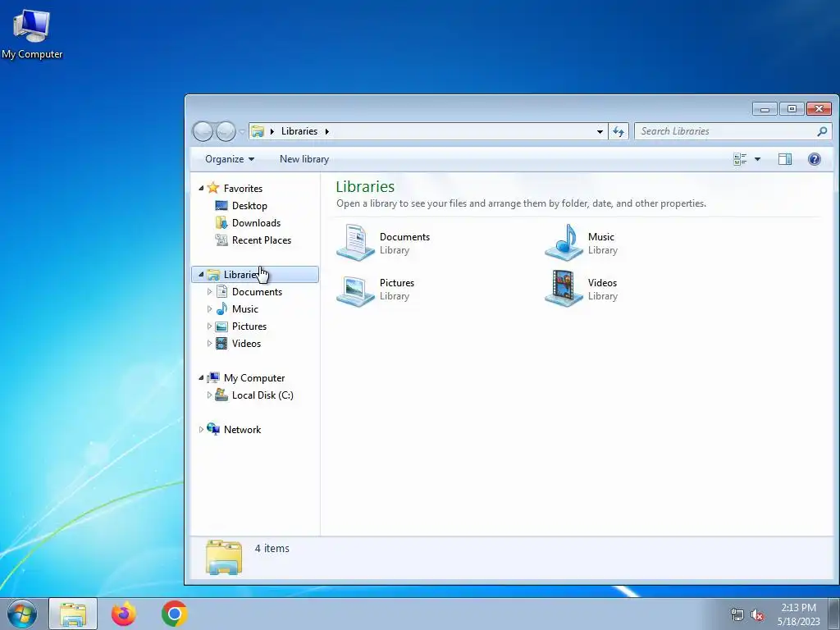Expand the arrow after Libraries in address bar
This screenshot has width=840, height=630.
click(x=326, y=131)
